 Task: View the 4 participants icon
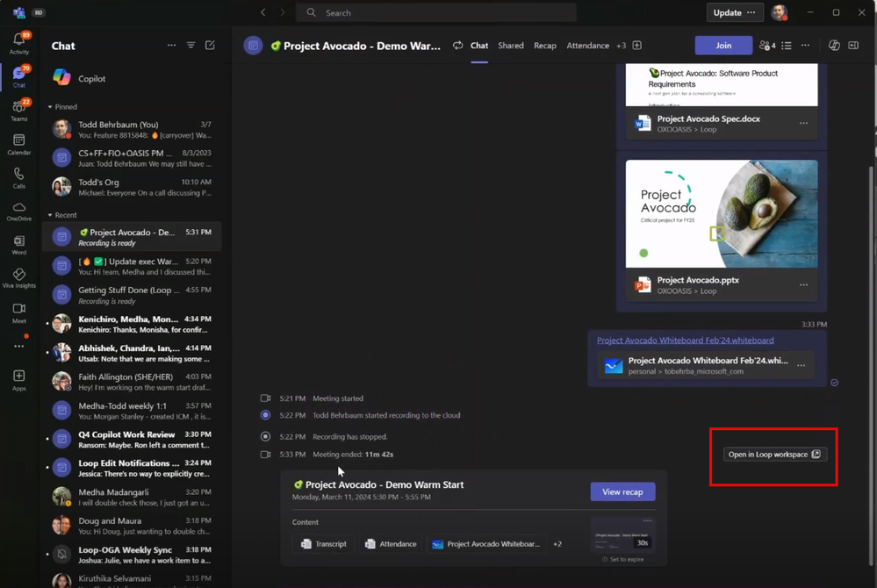pyautogui.click(x=766, y=46)
